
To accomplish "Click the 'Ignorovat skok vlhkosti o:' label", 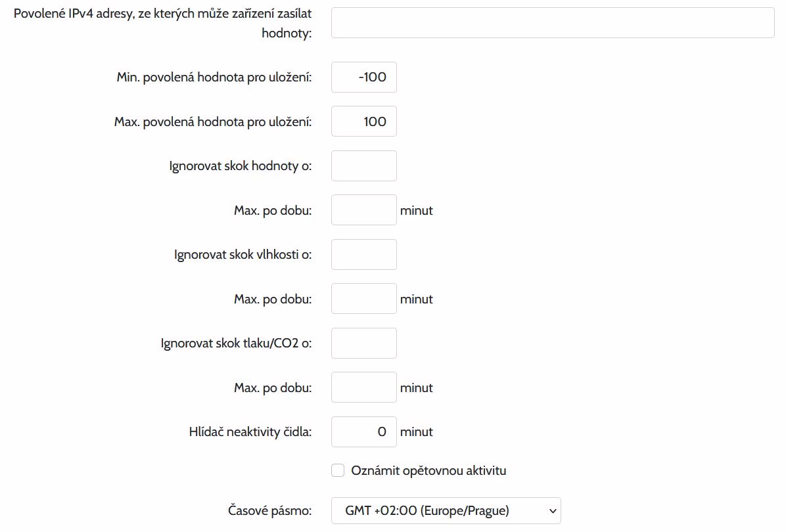I will coord(243,254).
